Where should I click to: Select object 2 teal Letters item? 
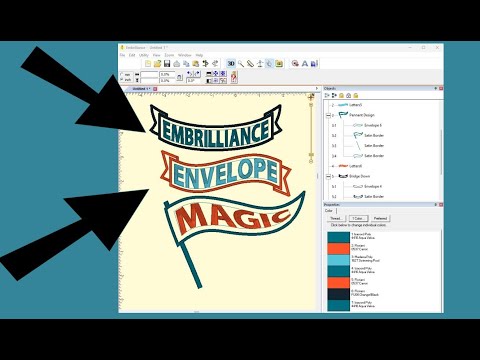click(x=356, y=105)
